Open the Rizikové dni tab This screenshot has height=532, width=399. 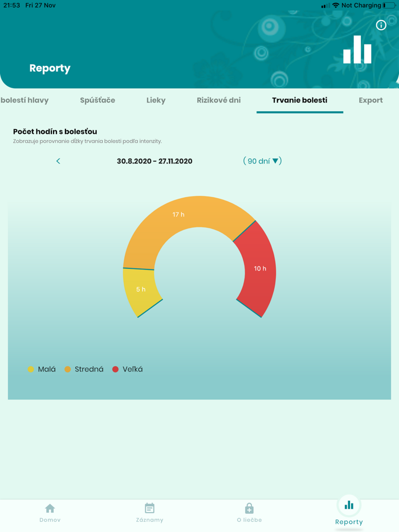point(219,100)
